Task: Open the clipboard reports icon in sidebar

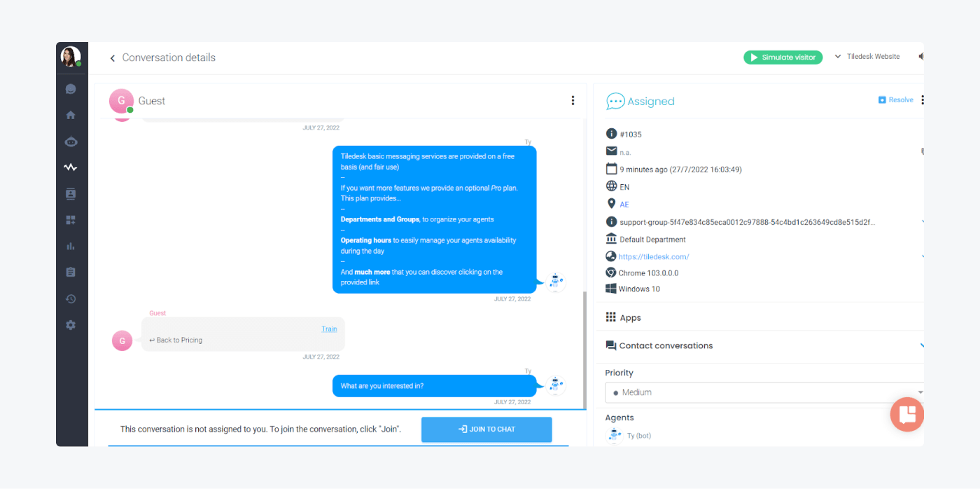Action: pyautogui.click(x=71, y=272)
